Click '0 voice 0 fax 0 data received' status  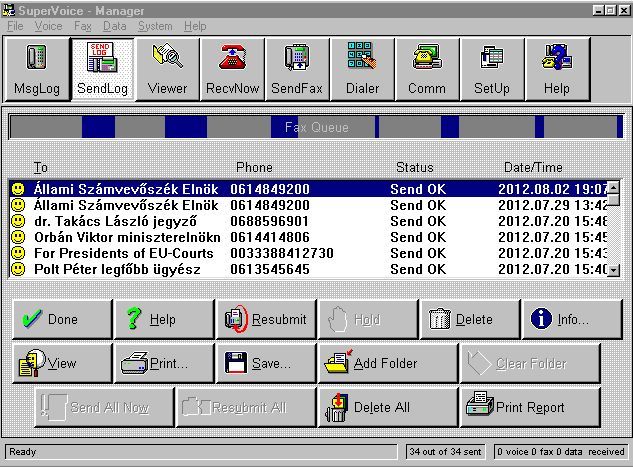pos(561,452)
